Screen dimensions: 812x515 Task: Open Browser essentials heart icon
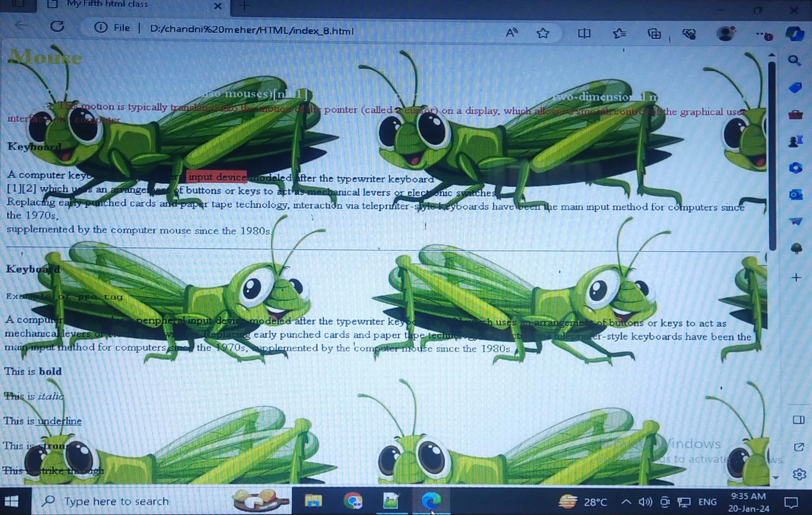[x=689, y=34]
